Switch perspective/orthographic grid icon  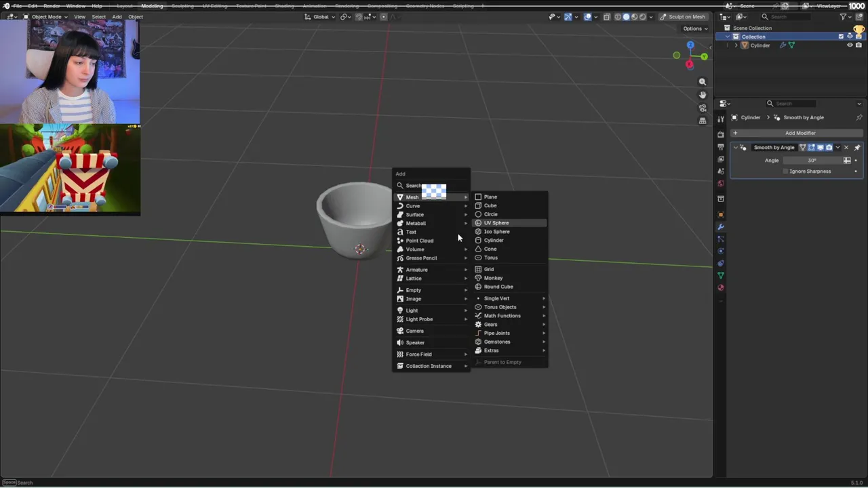703,121
